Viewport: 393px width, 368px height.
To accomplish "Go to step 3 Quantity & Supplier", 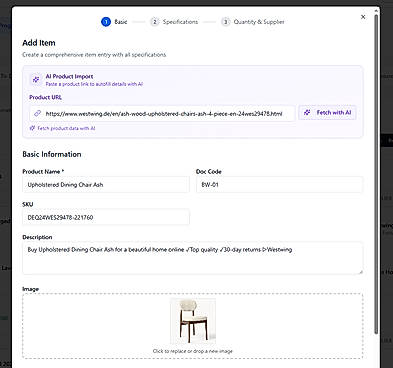I will pos(253,22).
